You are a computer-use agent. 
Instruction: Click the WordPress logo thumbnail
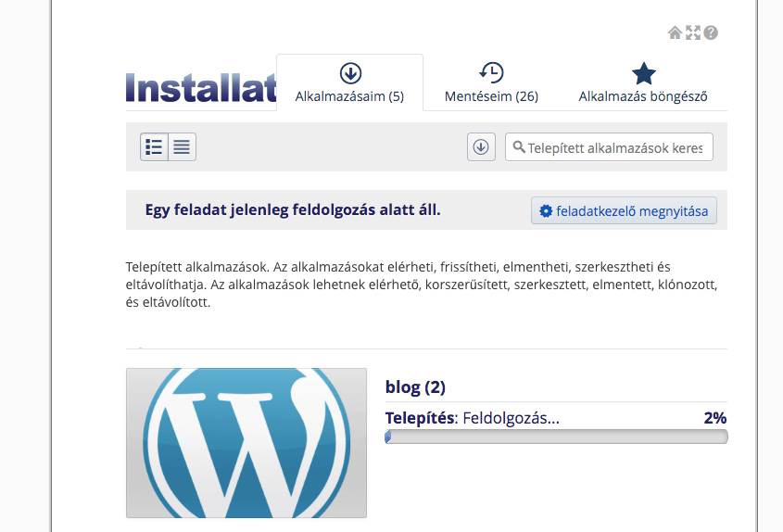pos(246,443)
